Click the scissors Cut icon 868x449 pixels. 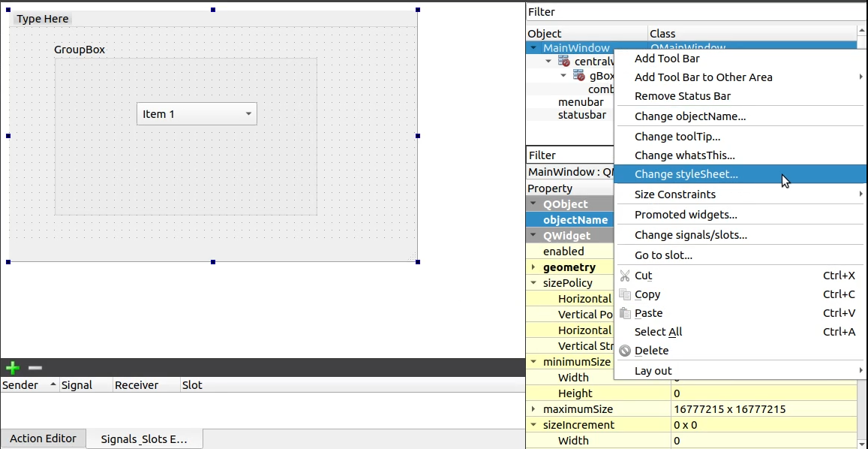[x=625, y=276]
